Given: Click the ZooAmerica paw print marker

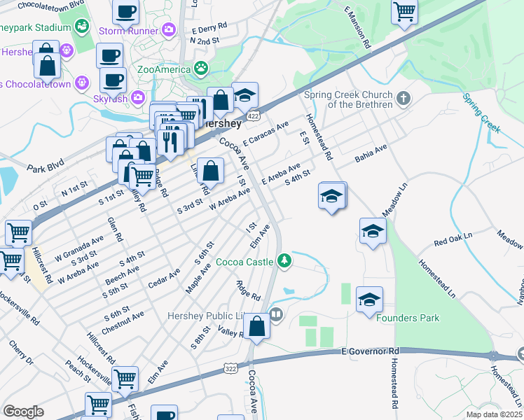Looking at the screenshot, I should tap(201, 69).
